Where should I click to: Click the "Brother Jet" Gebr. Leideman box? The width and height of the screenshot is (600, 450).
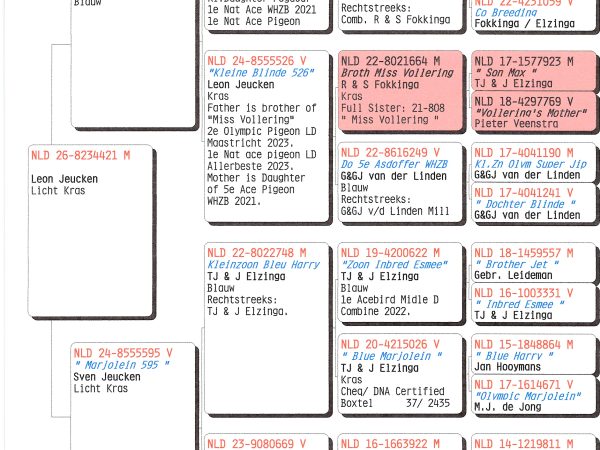[x=534, y=262]
